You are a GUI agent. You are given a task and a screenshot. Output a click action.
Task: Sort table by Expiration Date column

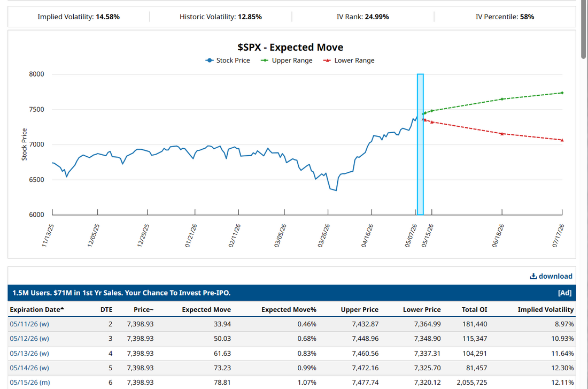(x=35, y=310)
